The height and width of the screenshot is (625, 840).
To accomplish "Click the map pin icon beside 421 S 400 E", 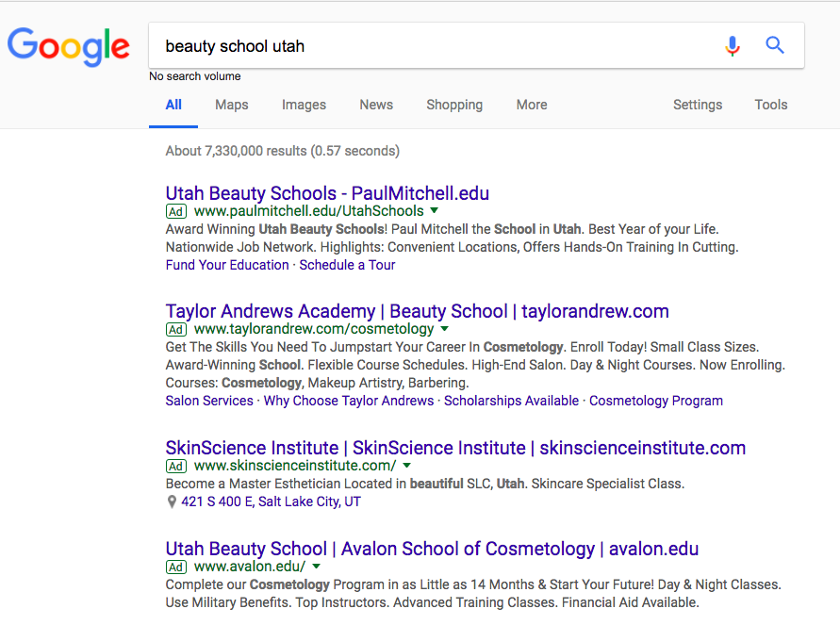I will [172, 502].
